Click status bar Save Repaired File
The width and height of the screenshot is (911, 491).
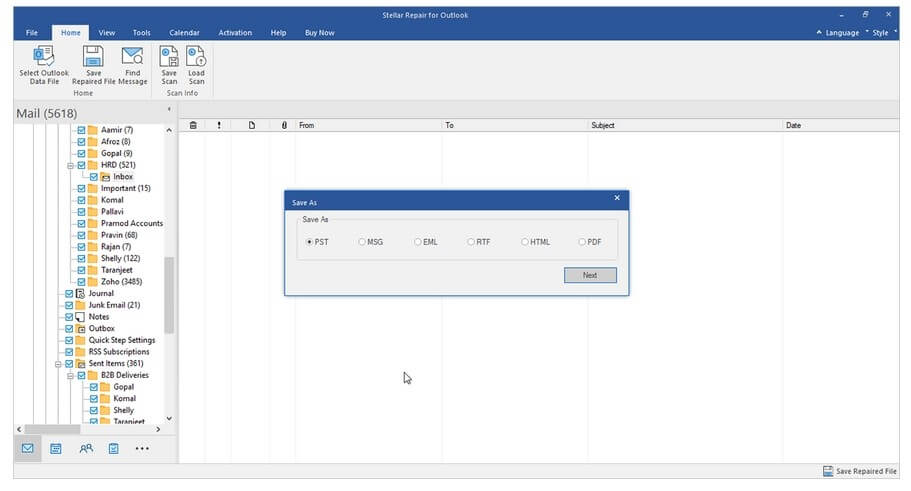click(860, 471)
